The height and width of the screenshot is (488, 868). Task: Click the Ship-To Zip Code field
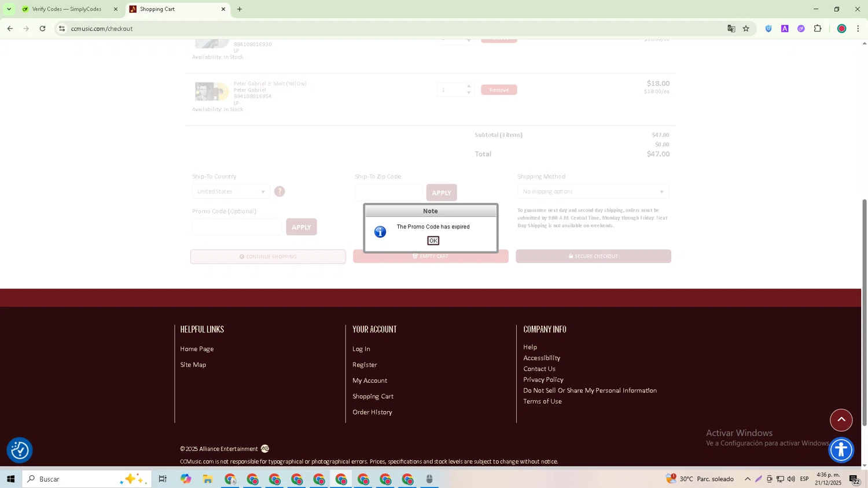point(389,193)
